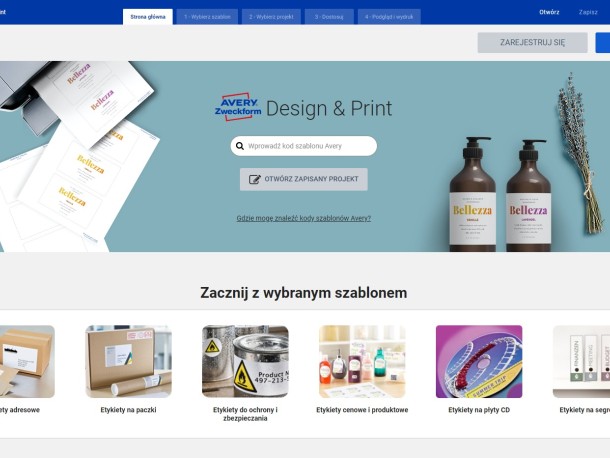Click the OTWÓRZ ZAPISANY PROJEKT button
Image resolution: width=610 pixels, height=458 pixels.
click(303, 179)
